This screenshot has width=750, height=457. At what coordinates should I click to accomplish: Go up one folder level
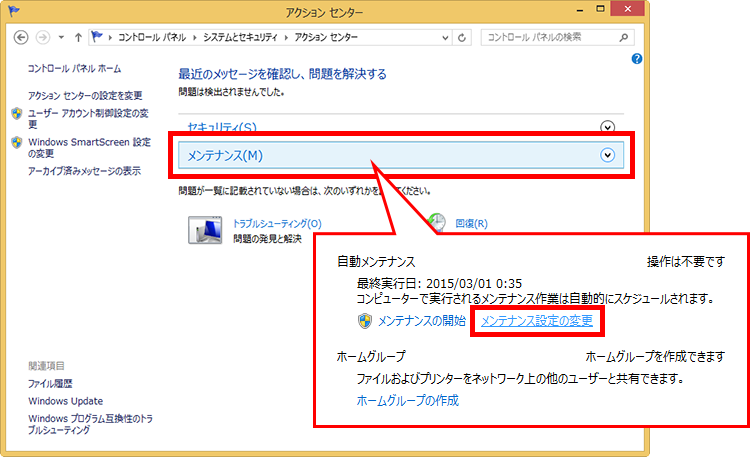(x=78, y=37)
